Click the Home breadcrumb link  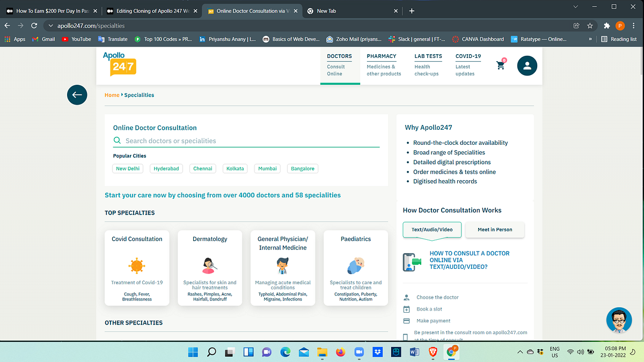point(112,95)
